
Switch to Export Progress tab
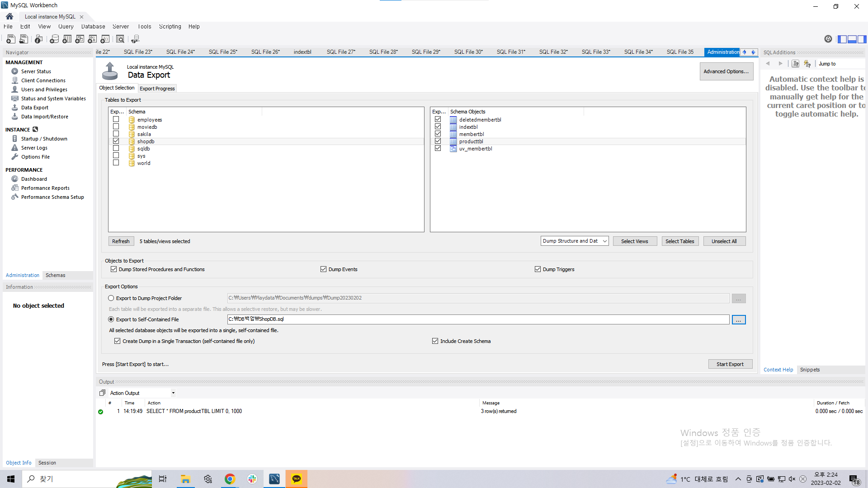click(x=157, y=89)
